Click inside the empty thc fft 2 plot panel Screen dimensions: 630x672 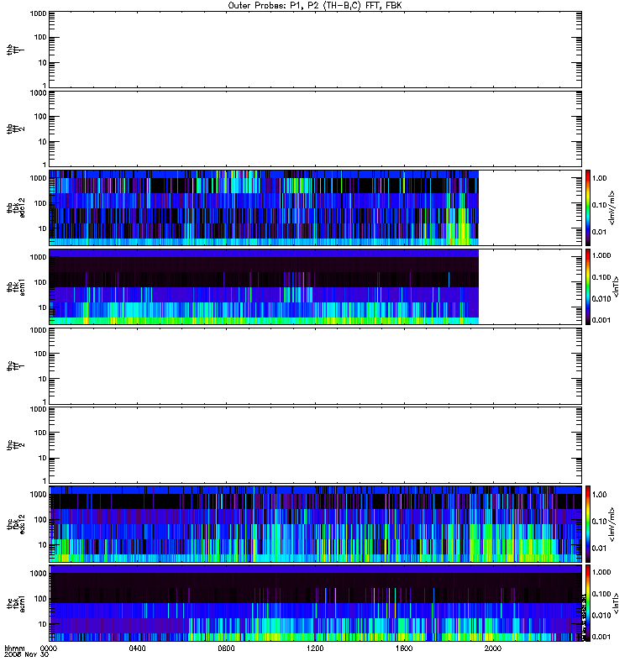(316, 445)
